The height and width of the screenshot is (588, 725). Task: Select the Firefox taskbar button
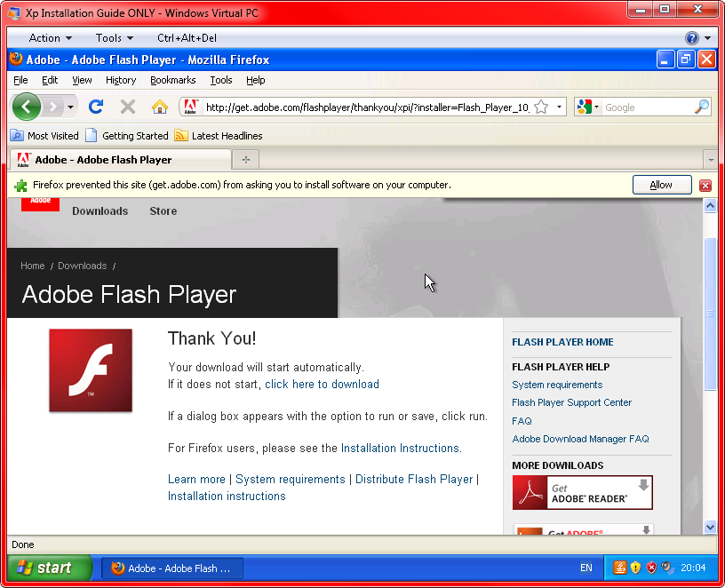point(172,568)
